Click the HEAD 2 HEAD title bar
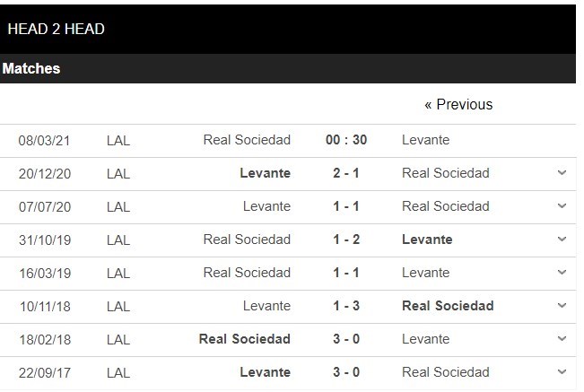 click(56, 29)
